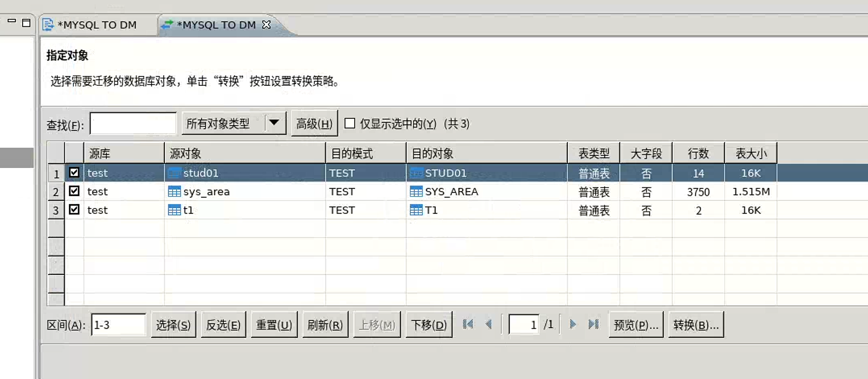Image resolution: width=868 pixels, height=379 pixels.
Task: Minimize the left side panel
Action: [x=12, y=22]
